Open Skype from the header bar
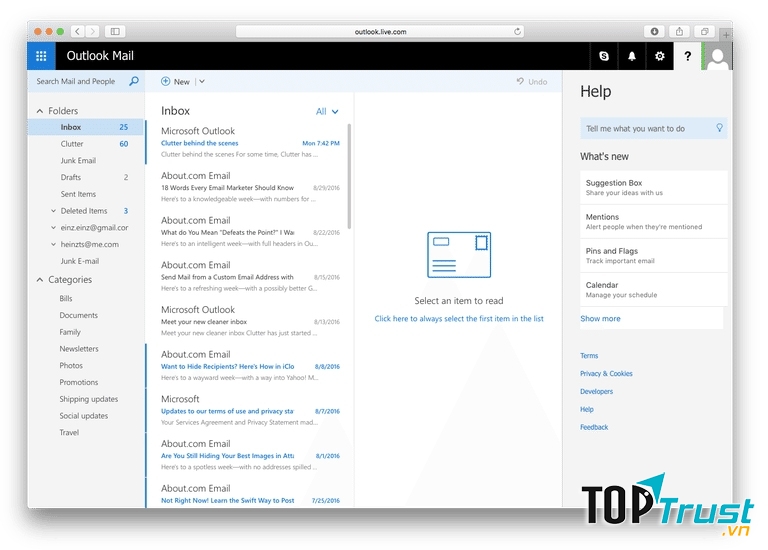This screenshot has height=550, width=768. [604, 56]
